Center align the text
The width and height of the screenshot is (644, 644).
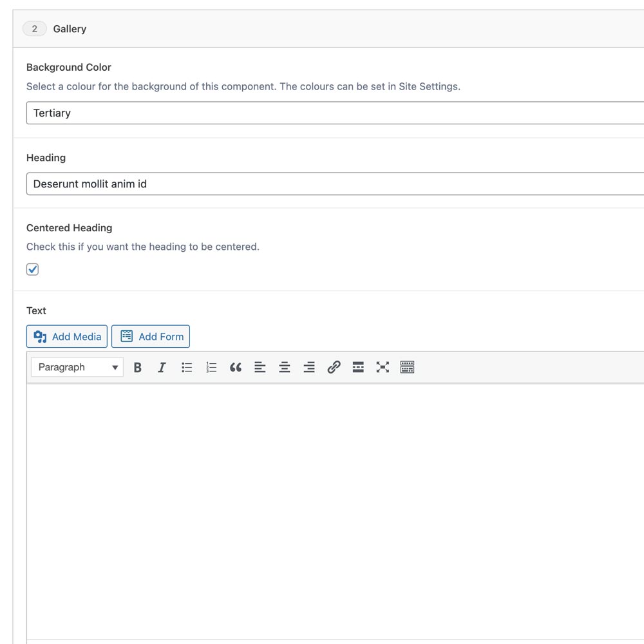285,367
